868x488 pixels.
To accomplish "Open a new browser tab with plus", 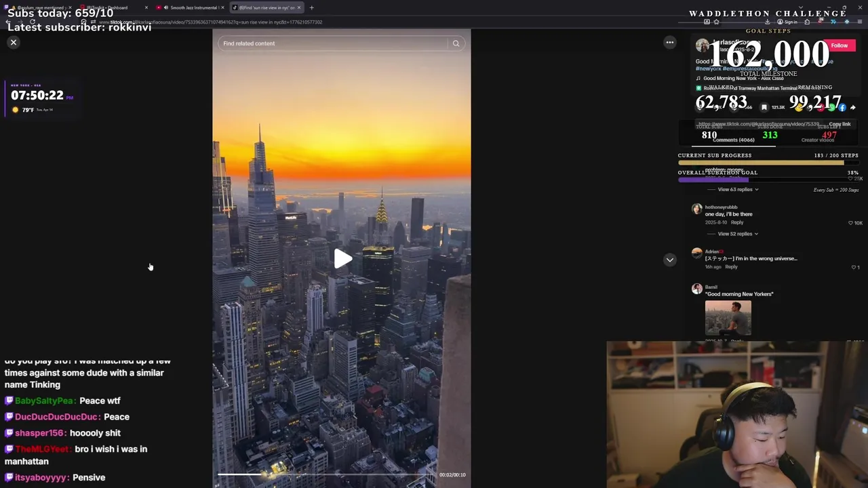I will [x=311, y=7].
